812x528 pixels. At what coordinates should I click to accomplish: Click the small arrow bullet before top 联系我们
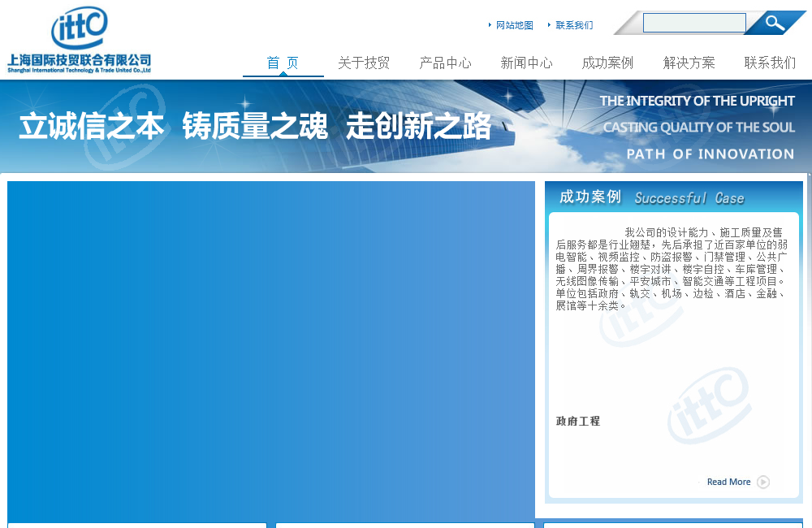click(549, 25)
